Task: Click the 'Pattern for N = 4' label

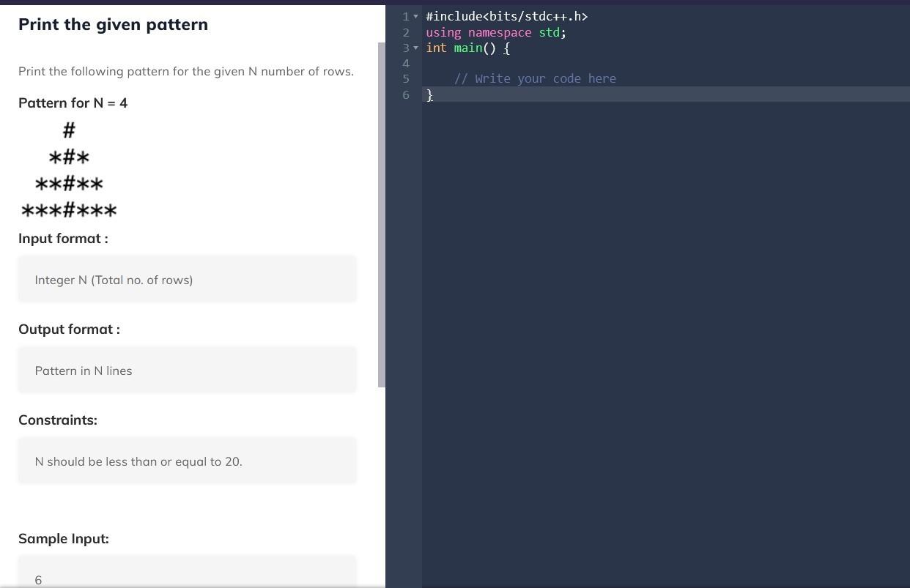Action: click(73, 103)
